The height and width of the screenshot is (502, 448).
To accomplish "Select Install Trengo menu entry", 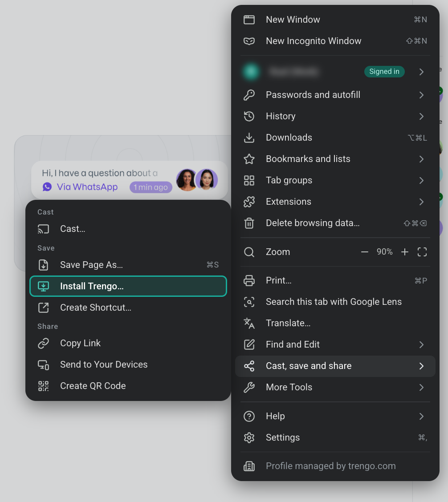I will [x=128, y=286].
